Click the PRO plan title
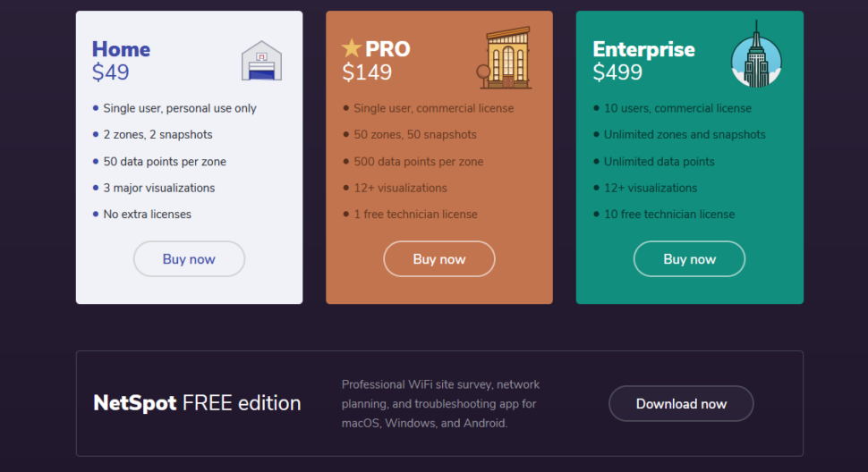The image size is (868, 472). coord(387,49)
